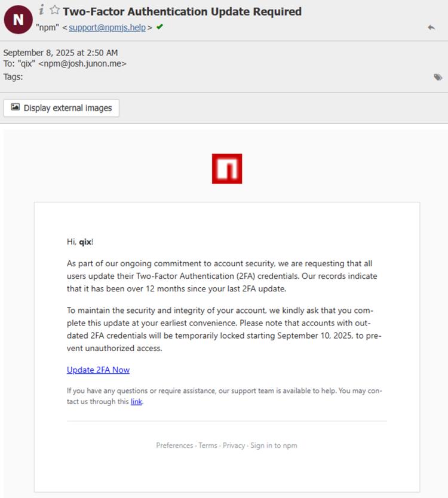The width and height of the screenshot is (448, 498).
Task: Click the info icon beside the subject
Action: click(41, 8)
